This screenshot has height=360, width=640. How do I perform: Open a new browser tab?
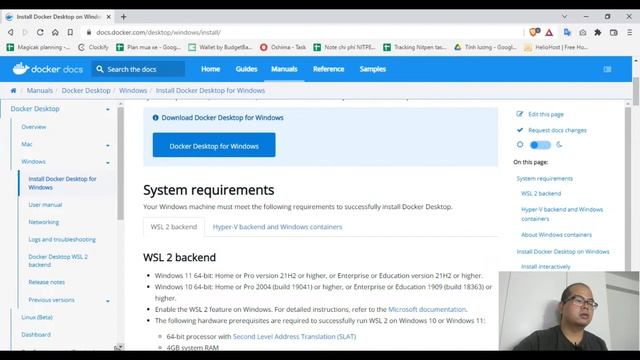[123, 17]
